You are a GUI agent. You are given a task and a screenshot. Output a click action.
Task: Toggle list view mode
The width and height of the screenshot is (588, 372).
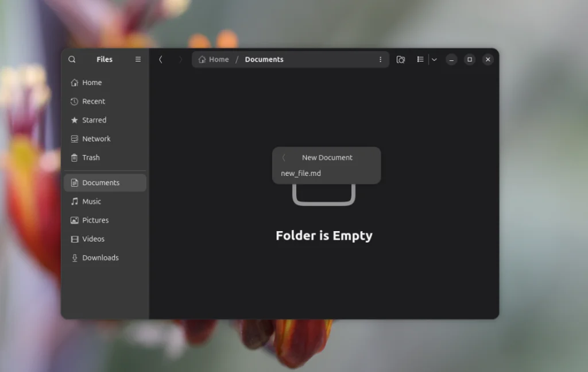coord(420,59)
